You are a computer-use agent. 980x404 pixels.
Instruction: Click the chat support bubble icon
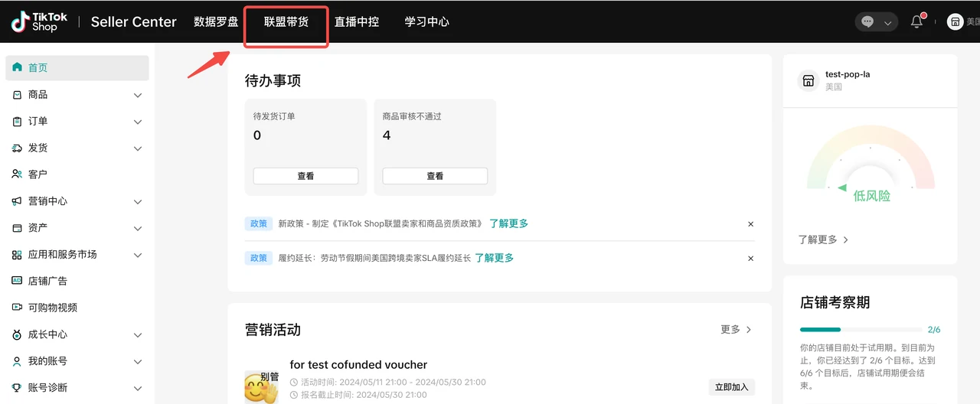coord(867,22)
